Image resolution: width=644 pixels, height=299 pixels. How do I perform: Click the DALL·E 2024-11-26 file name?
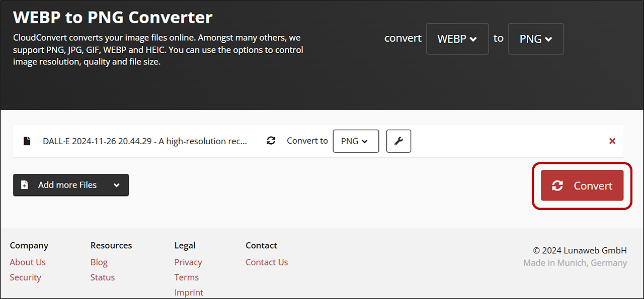(145, 141)
